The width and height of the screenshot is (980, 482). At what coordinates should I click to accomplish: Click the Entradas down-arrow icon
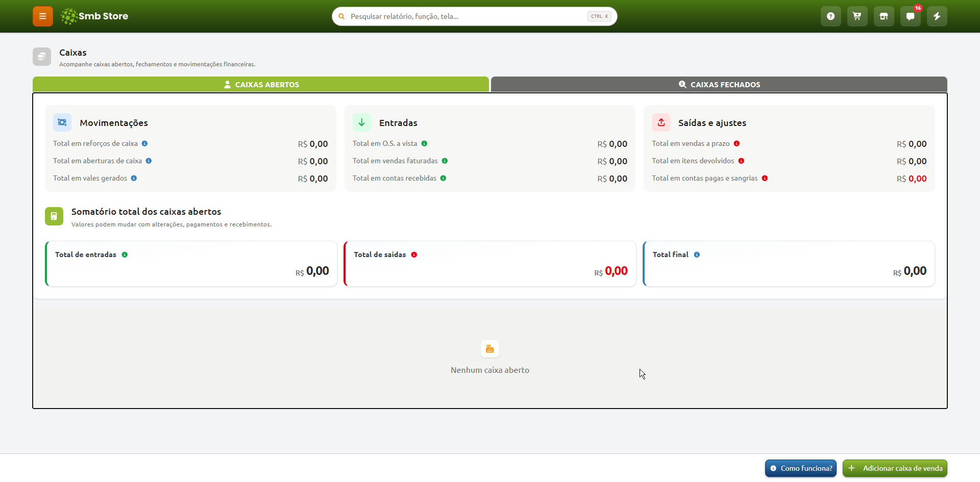click(x=362, y=122)
